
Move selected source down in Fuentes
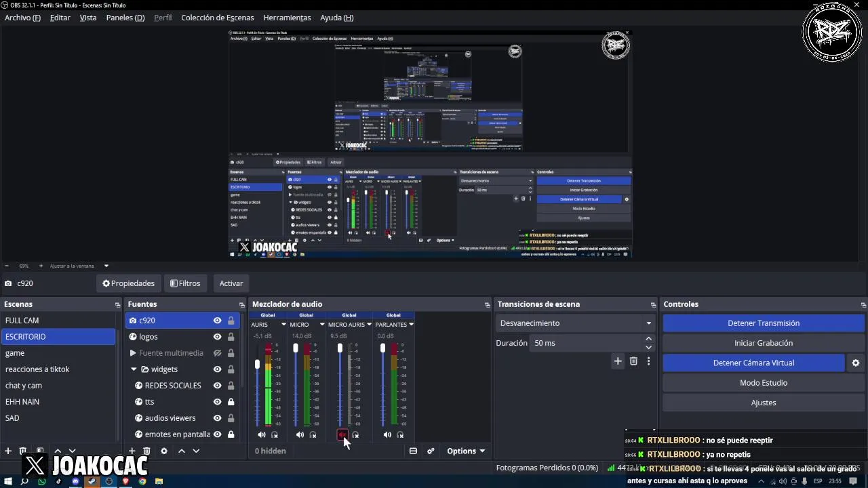pos(196,451)
